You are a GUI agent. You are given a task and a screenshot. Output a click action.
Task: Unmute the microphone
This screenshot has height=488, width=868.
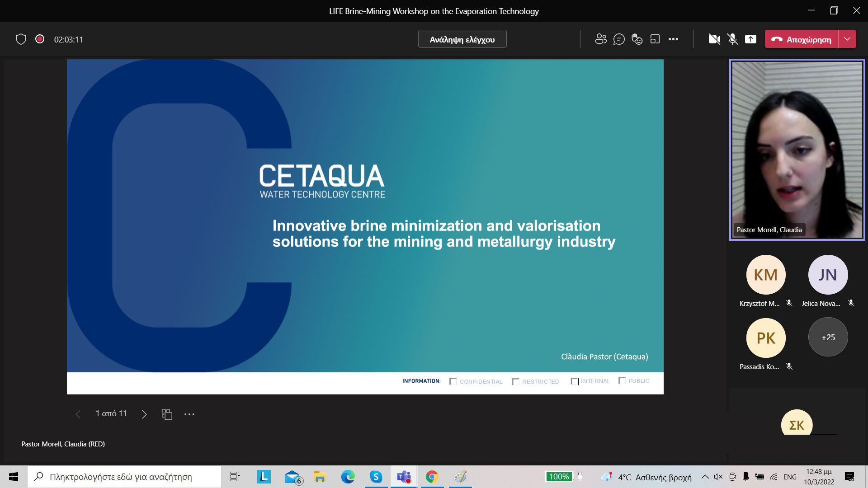(733, 39)
